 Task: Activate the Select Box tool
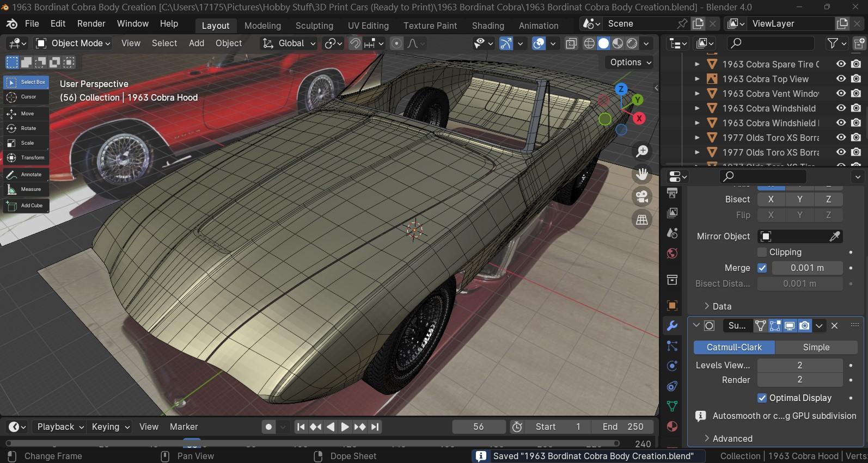point(26,82)
